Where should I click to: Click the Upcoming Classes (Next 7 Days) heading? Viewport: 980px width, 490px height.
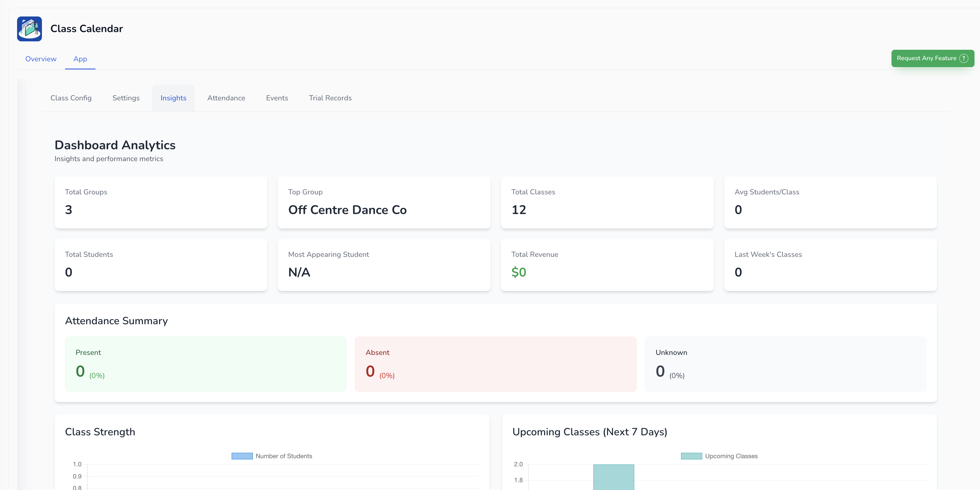(590, 432)
